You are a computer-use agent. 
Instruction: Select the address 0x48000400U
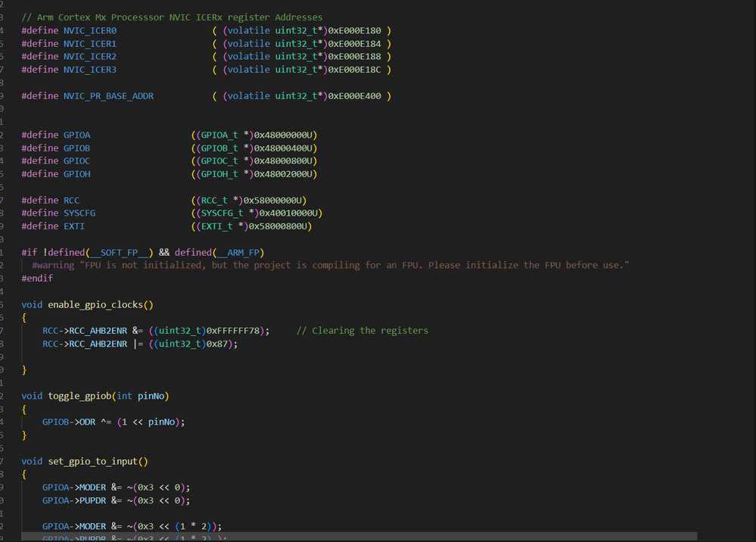click(x=283, y=148)
